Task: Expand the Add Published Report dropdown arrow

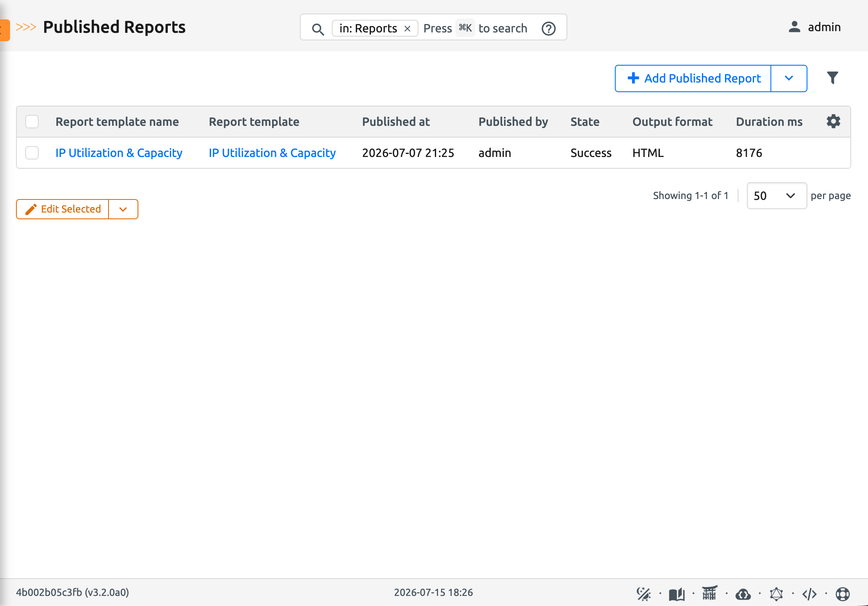Action: click(x=789, y=78)
